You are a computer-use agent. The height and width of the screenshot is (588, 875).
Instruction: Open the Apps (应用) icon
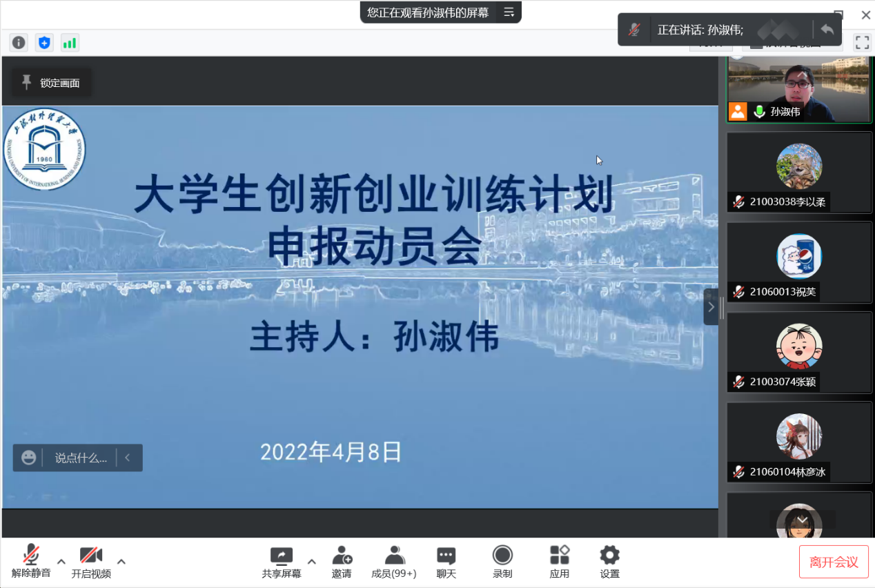point(559,562)
